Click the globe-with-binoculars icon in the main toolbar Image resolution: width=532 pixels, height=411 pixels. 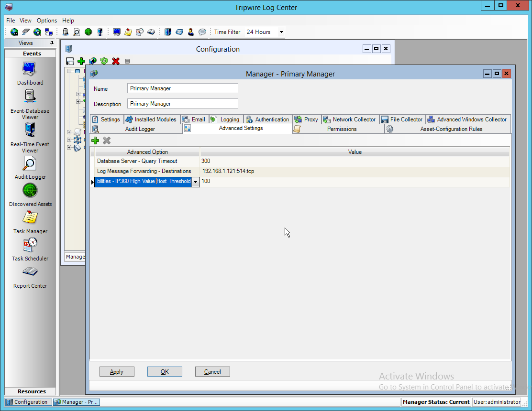tap(14, 32)
